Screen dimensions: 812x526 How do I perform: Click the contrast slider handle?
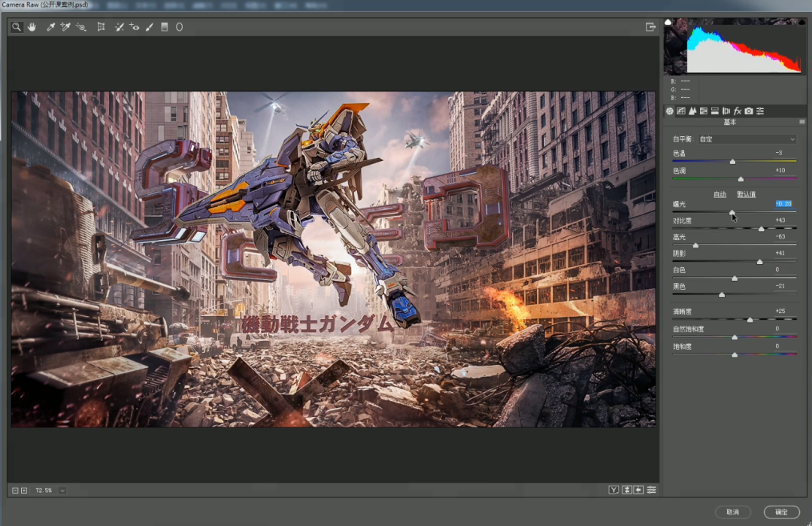(x=761, y=229)
